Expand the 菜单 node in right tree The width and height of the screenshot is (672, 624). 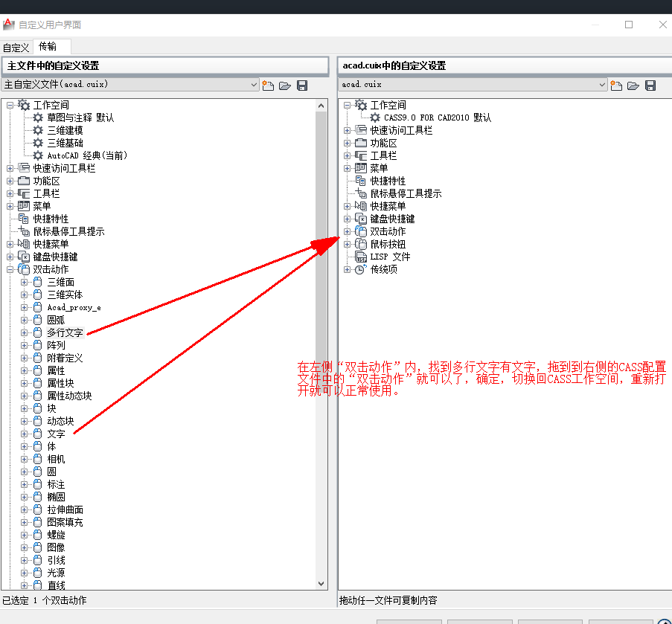tap(347, 168)
